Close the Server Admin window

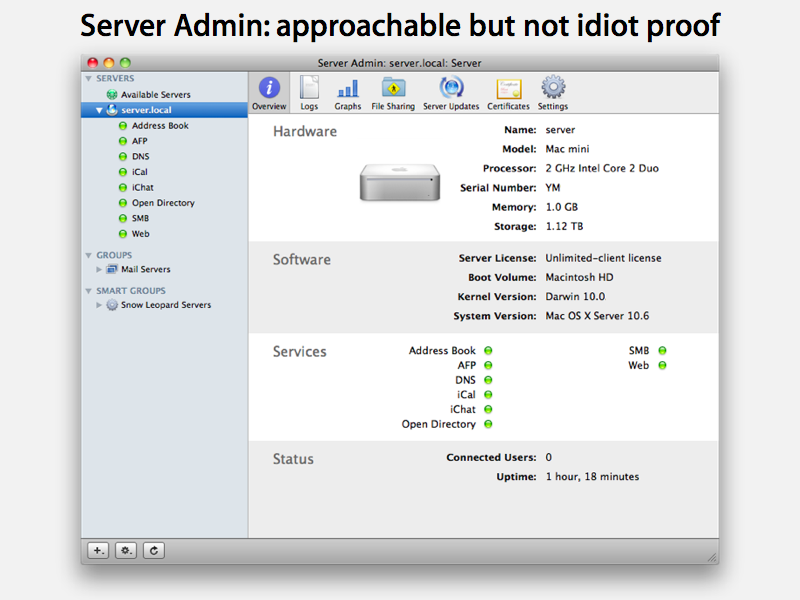coord(92,63)
